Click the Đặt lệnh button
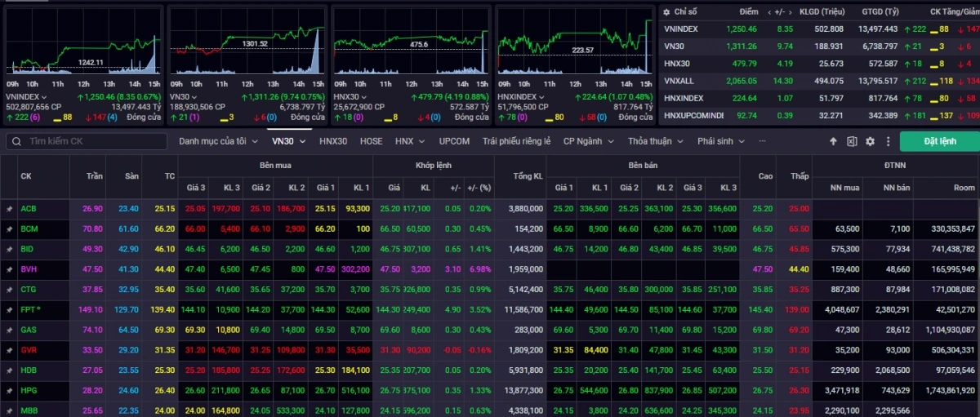 coord(939,141)
